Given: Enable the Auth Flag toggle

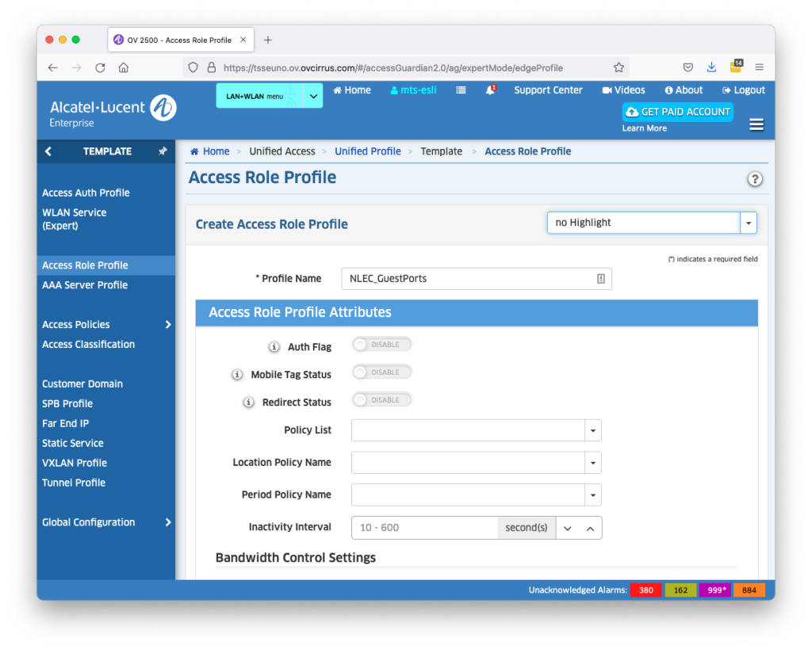Looking at the screenshot, I should (x=382, y=345).
